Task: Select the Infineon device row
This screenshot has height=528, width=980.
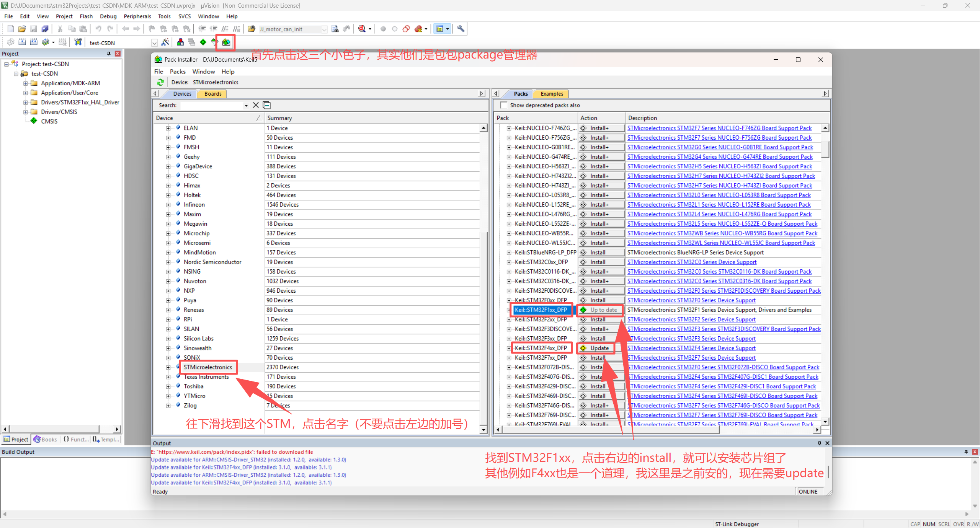Action: click(317, 205)
